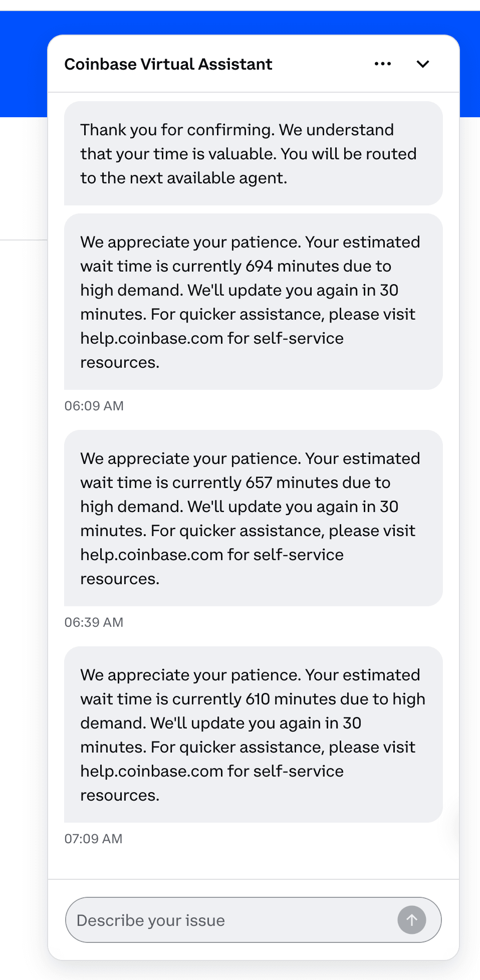The height and width of the screenshot is (980, 480).
Task: Click the 06:39 AM timestamp
Action: tap(94, 622)
